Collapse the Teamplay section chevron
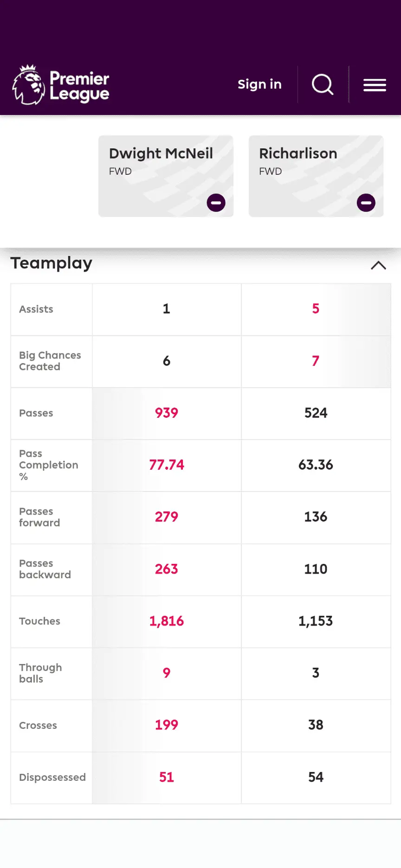This screenshot has height=868, width=401. (378, 265)
